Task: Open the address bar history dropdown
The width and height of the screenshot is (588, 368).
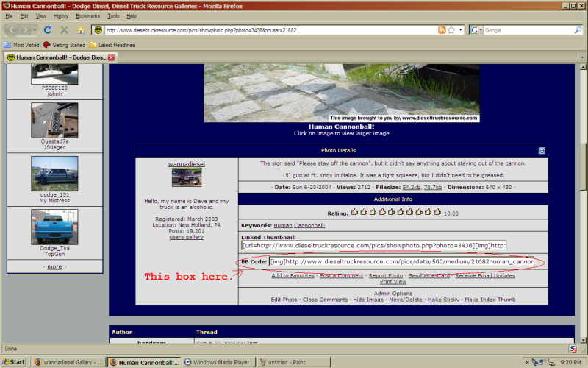Action: point(461,30)
